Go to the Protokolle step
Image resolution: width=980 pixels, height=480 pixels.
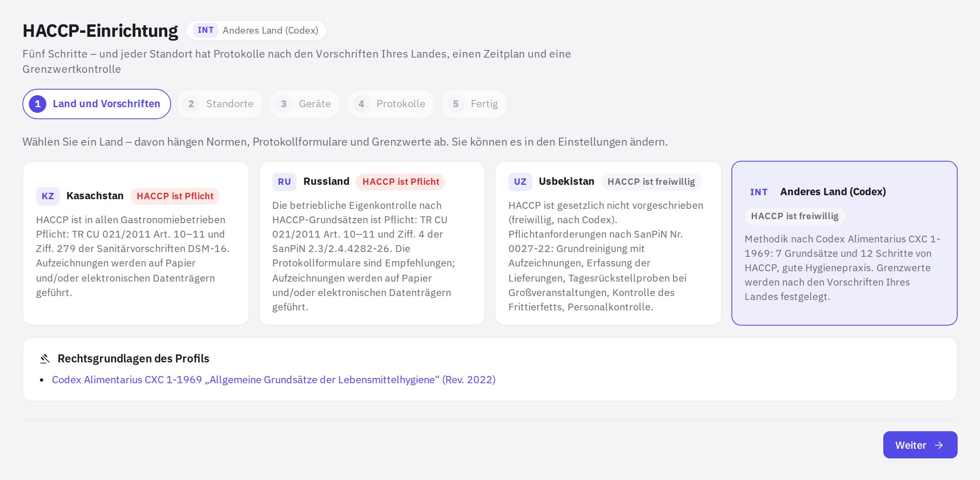391,104
